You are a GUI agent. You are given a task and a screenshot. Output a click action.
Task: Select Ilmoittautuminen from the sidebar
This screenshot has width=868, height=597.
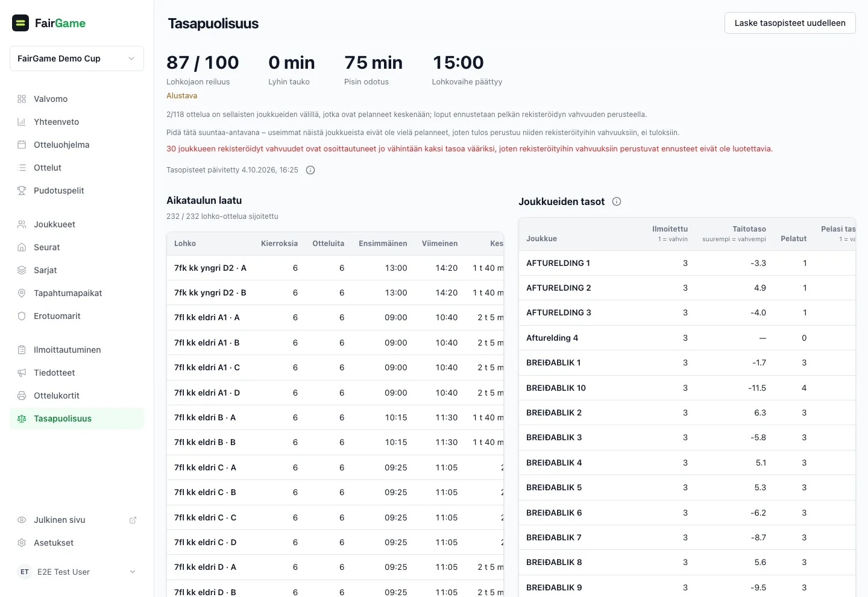pos(77,350)
